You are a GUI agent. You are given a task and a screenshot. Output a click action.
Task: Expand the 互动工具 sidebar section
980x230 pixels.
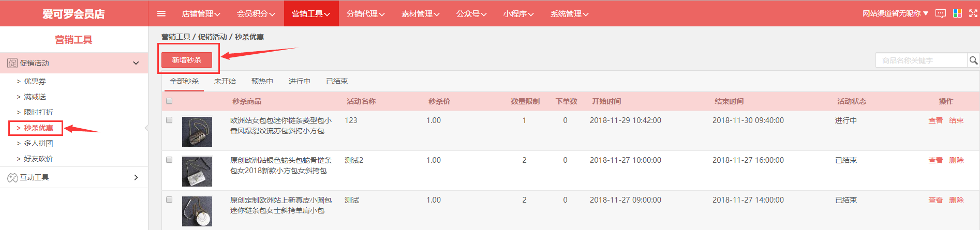(136, 178)
